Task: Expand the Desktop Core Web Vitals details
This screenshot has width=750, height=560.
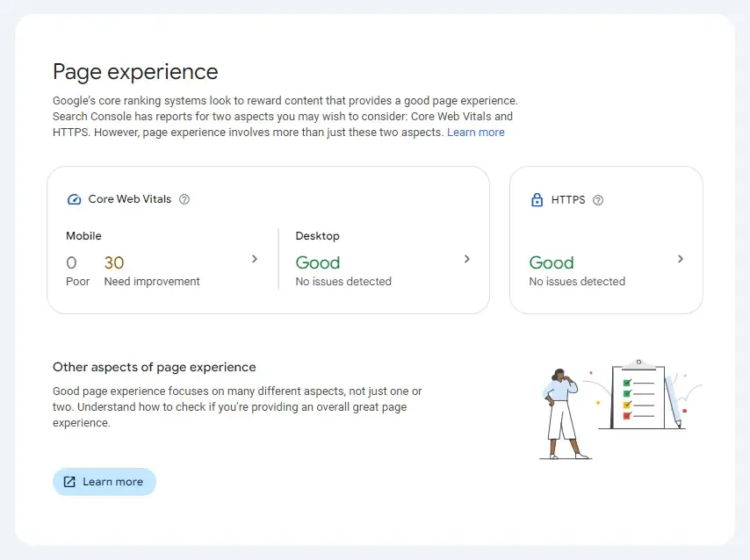Action: (466, 259)
